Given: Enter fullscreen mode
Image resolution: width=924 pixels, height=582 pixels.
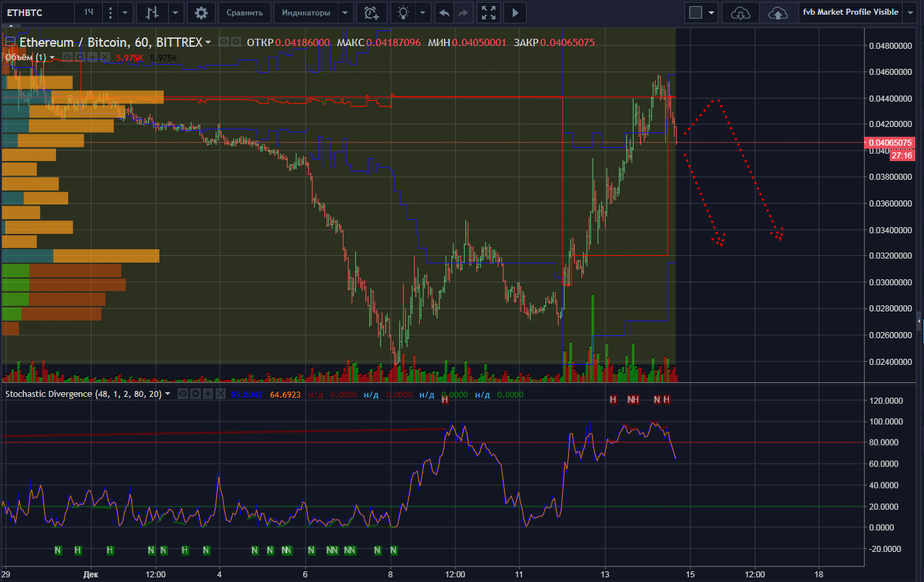Looking at the screenshot, I should [489, 13].
